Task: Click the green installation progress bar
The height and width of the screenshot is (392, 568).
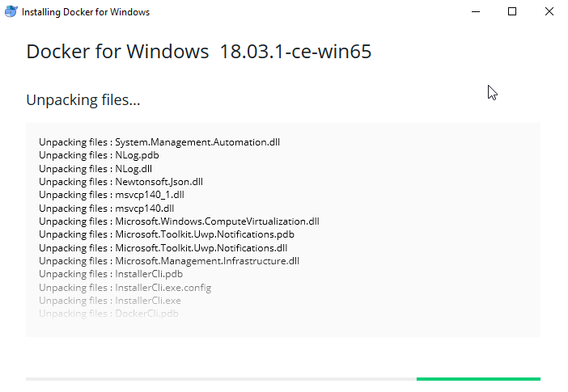Action: click(478, 379)
